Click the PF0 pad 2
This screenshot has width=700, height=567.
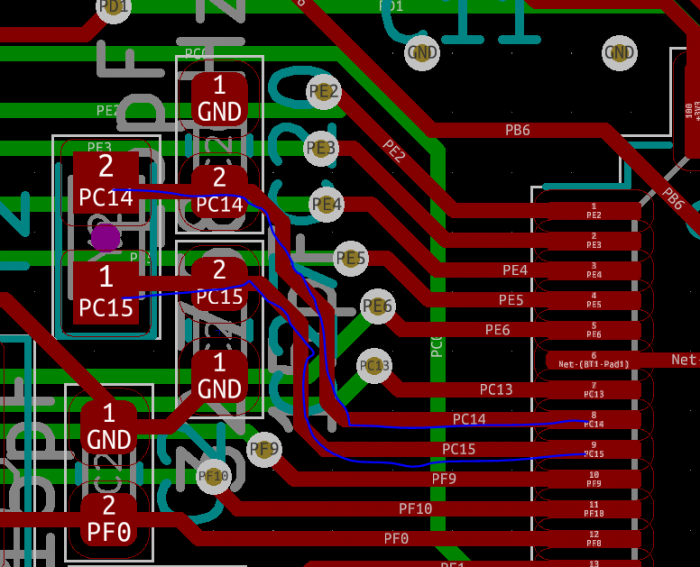(x=109, y=519)
